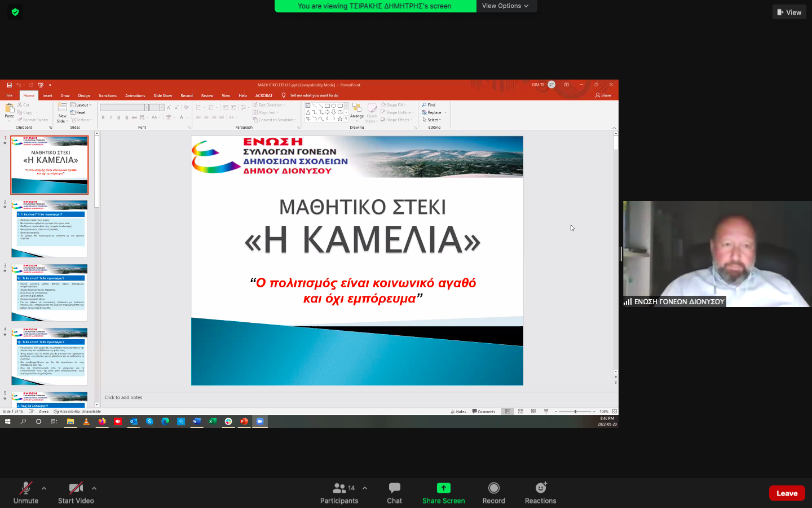Click the View button at top right
The width and height of the screenshot is (812, 508).
click(x=789, y=12)
